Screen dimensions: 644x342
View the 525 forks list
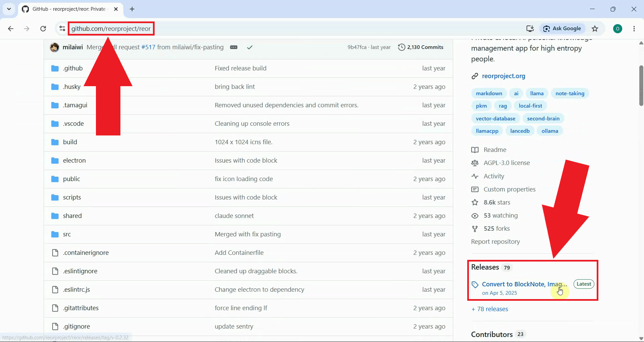coord(490,229)
